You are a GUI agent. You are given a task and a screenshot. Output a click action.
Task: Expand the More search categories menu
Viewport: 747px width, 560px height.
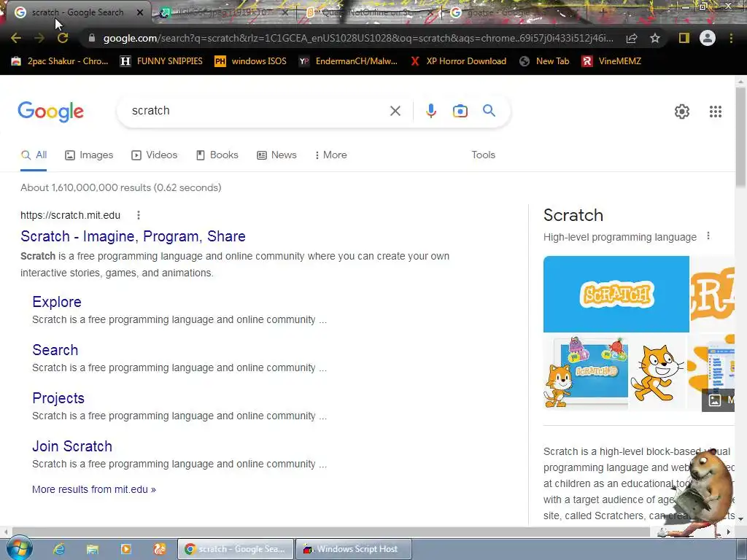331,155
